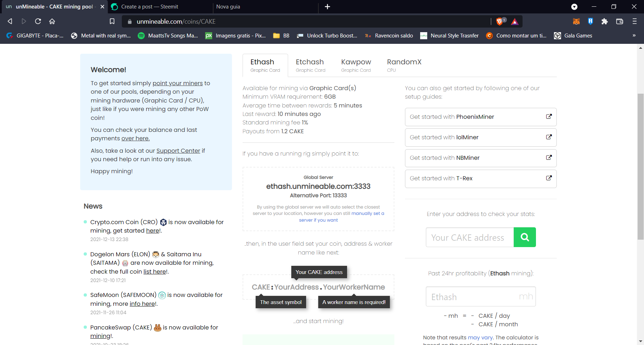Open the Como montar um ti... bookmark
The height and width of the screenshot is (345, 644).
[x=517, y=36]
